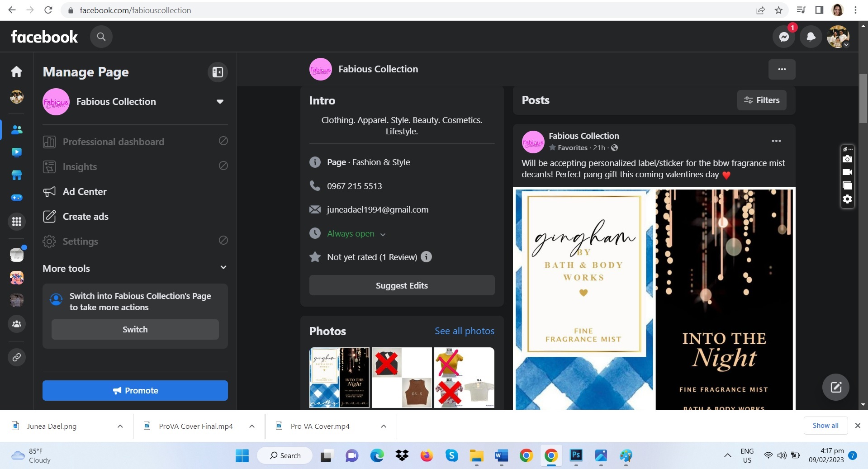868x469 pixels.
Task: Open the notifications bell
Action: [811, 37]
